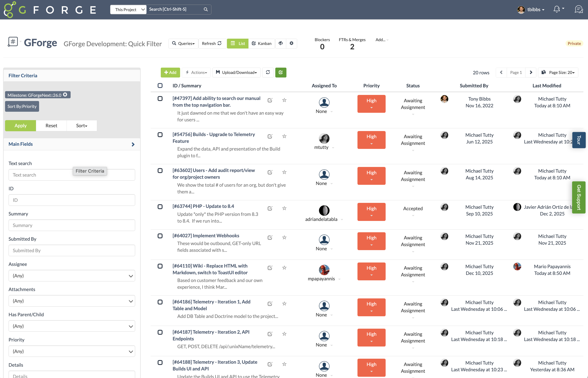
Task: Open the notifications bell icon
Action: coord(557,9)
